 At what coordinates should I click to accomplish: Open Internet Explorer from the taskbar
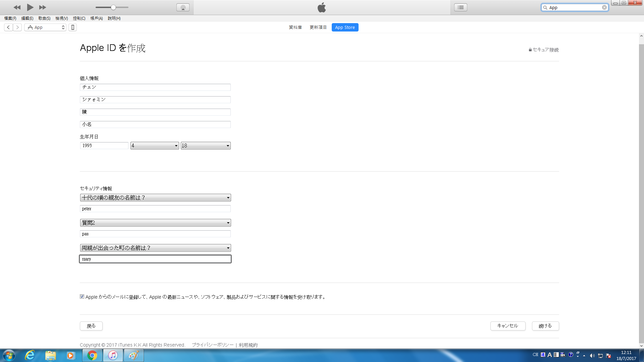point(30,355)
